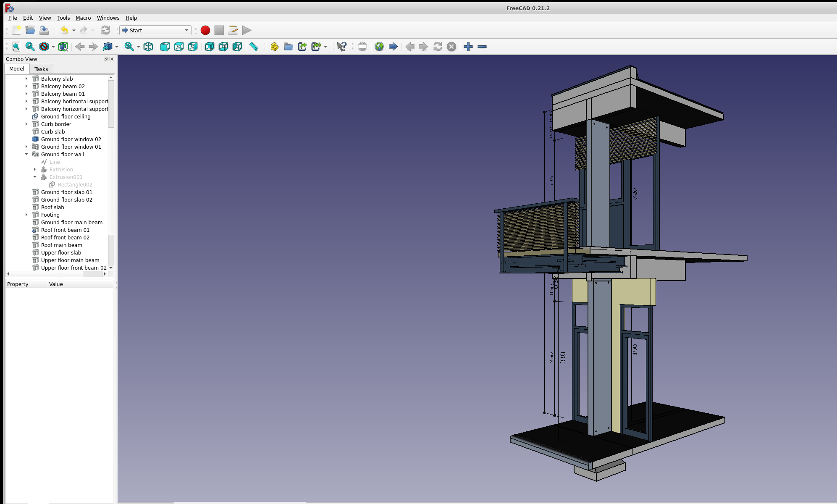Click the web zoom in plus icon

point(468,47)
